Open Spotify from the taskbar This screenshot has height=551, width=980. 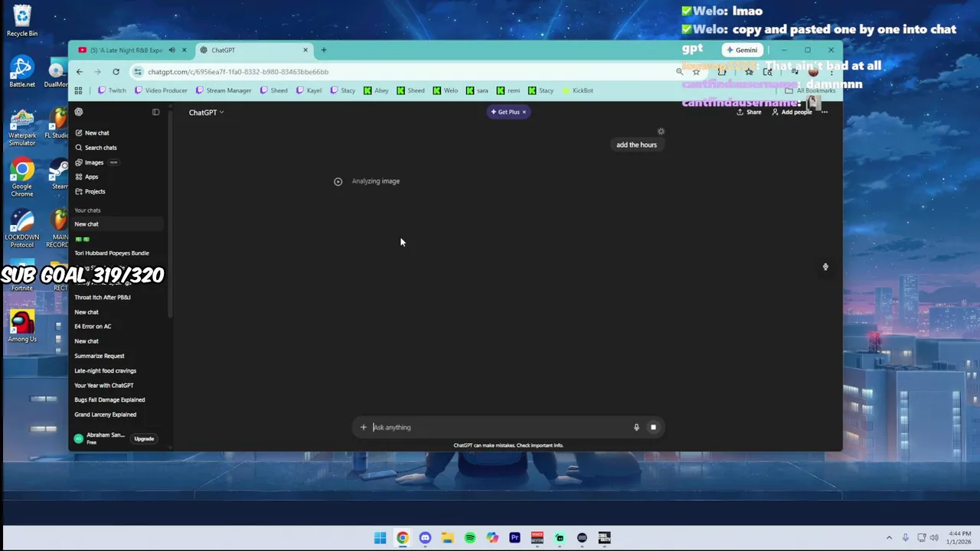[470, 538]
